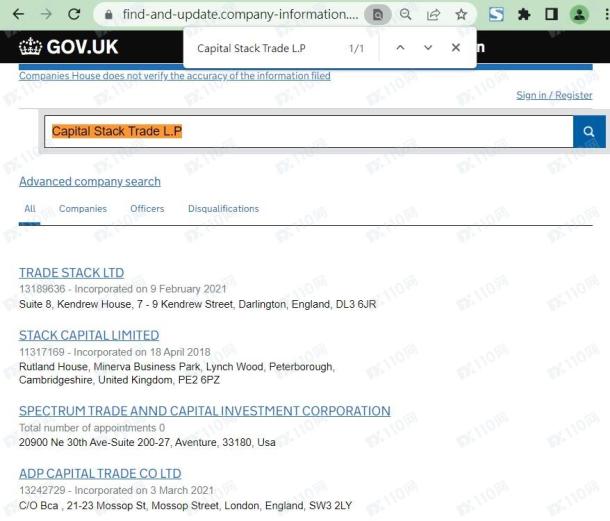This screenshot has height=521, width=610.
Task: Click the Kendrew House Darlington address text
Action: [198, 304]
